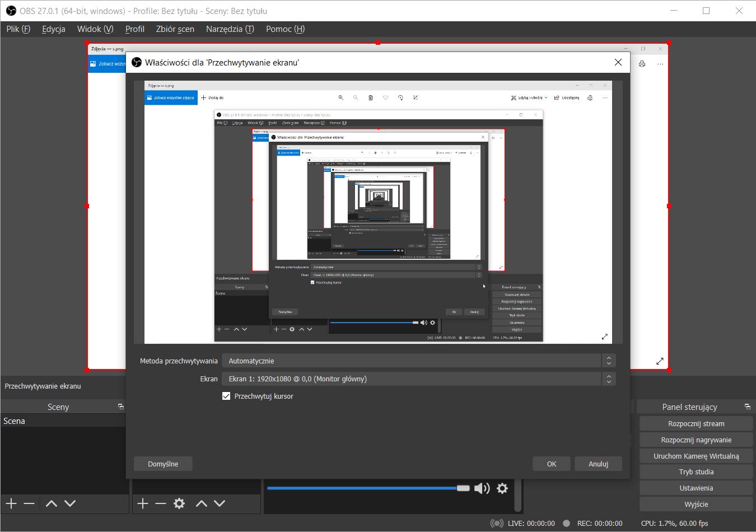
Task: Open audio settings gear beside the speaker icon
Action: [x=502, y=488]
